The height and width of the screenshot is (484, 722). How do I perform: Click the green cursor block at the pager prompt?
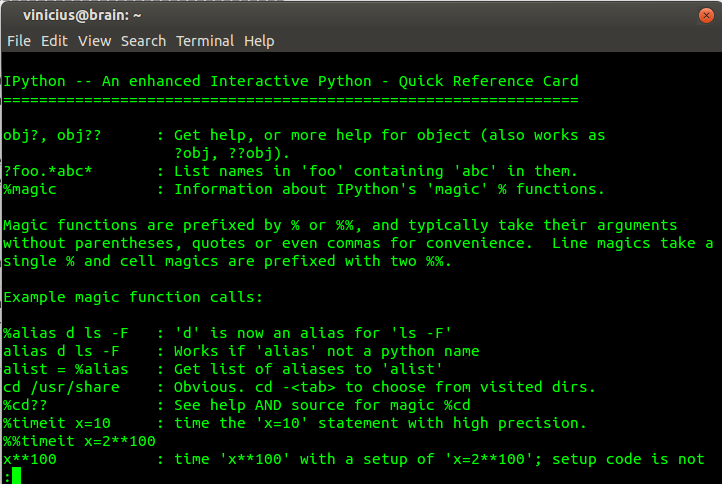click(x=16, y=476)
